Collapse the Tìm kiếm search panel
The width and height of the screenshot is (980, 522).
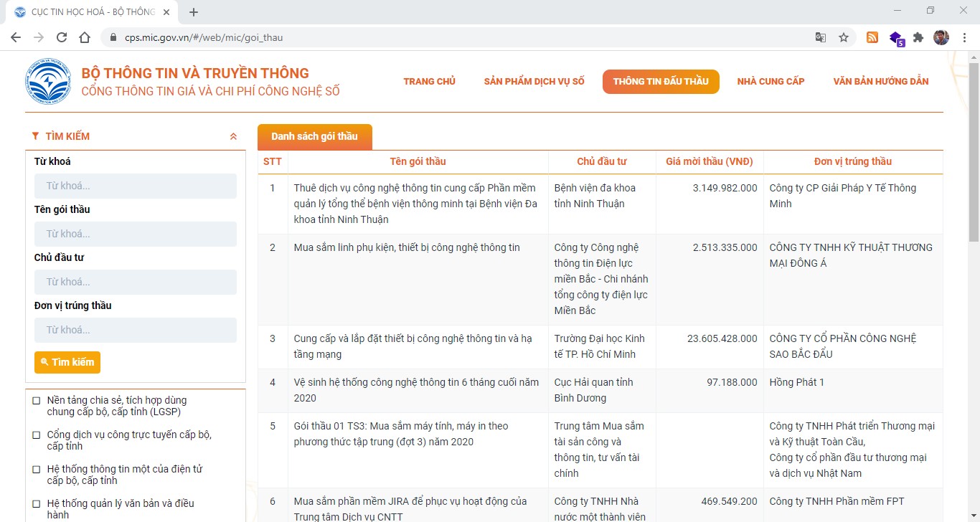point(233,136)
